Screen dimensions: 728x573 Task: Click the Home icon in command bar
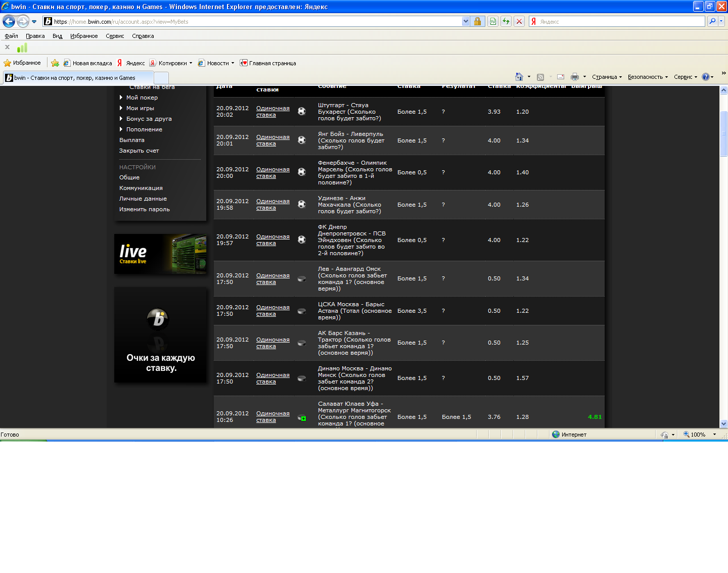(519, 77)
